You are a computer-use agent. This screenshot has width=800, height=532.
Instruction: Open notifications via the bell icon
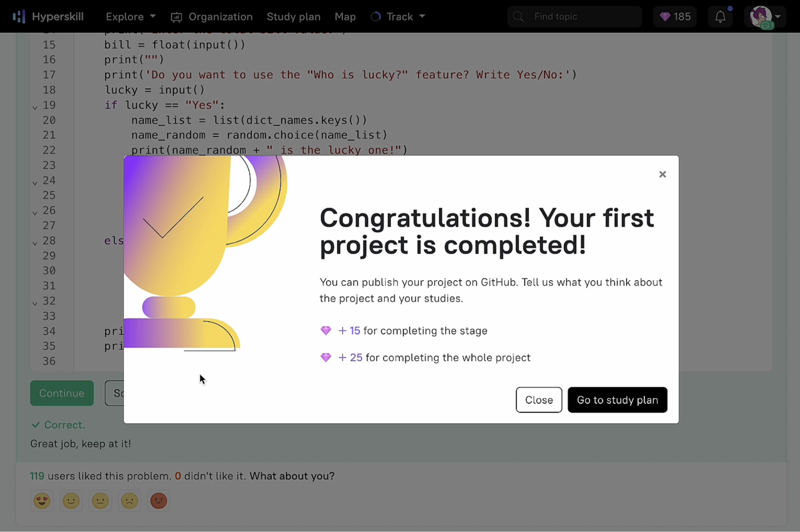pos(720,16)
